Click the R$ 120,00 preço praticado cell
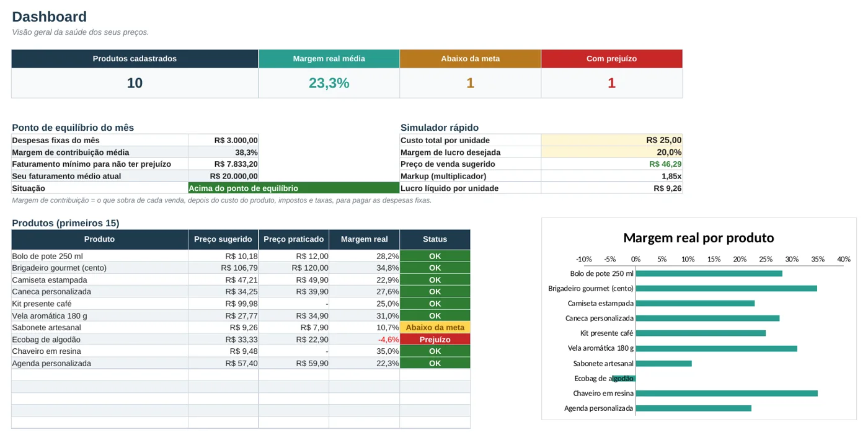 294,268
